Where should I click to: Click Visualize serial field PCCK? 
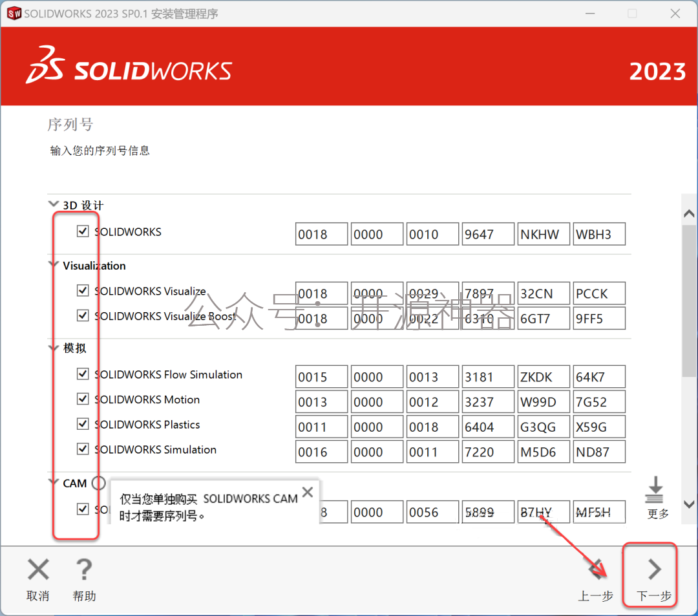pos(599,293)
